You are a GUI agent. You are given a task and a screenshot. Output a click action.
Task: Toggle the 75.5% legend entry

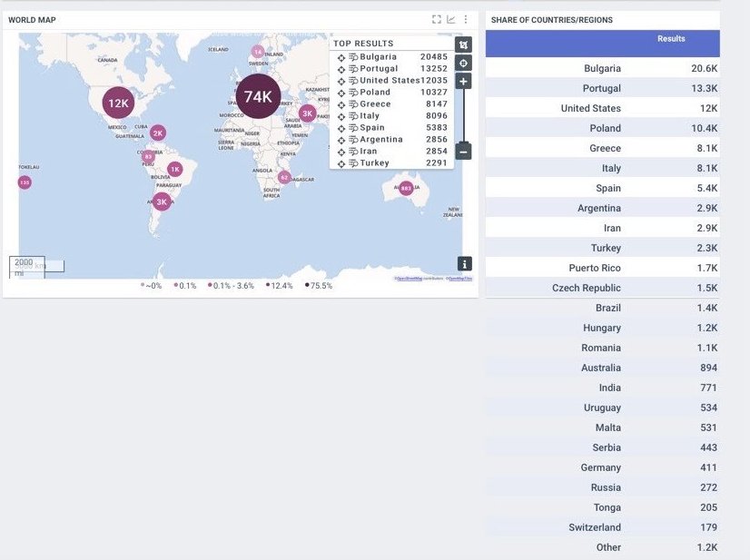coord(319,286)
